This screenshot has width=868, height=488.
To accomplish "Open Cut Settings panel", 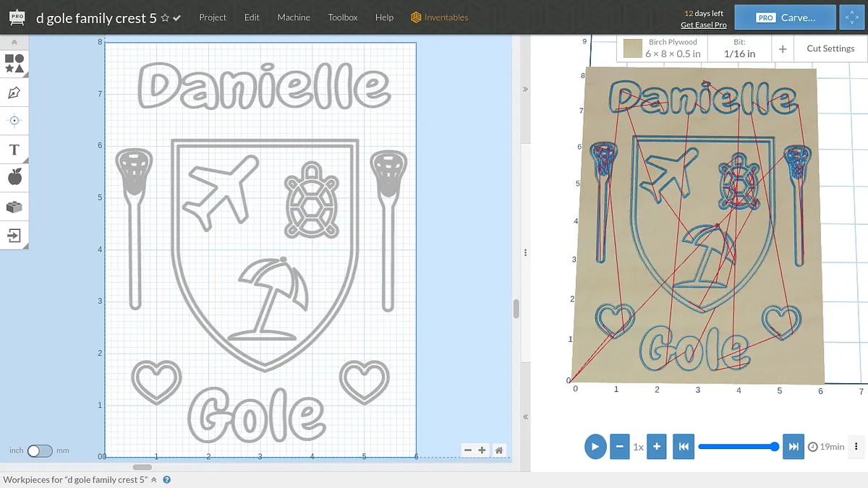I will (830, 48).
